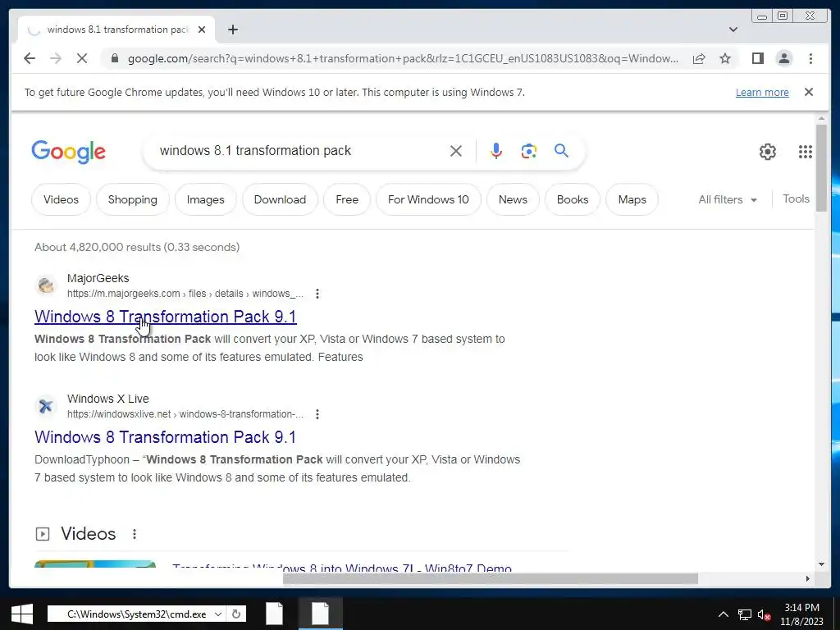This screenshot has height=630, width=840.
Task: Switch to News results
Action: click(513, 199)
